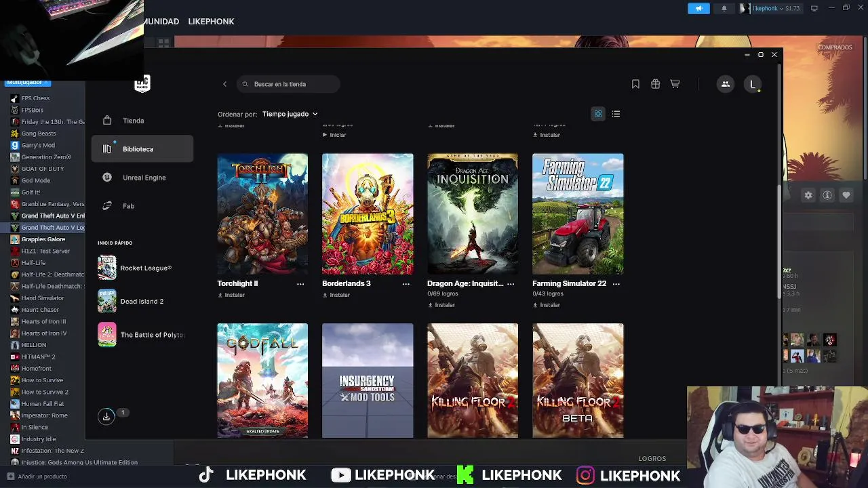
Task: Open options menu for Dragon Age Inquisition
Action: coord(511,284)
